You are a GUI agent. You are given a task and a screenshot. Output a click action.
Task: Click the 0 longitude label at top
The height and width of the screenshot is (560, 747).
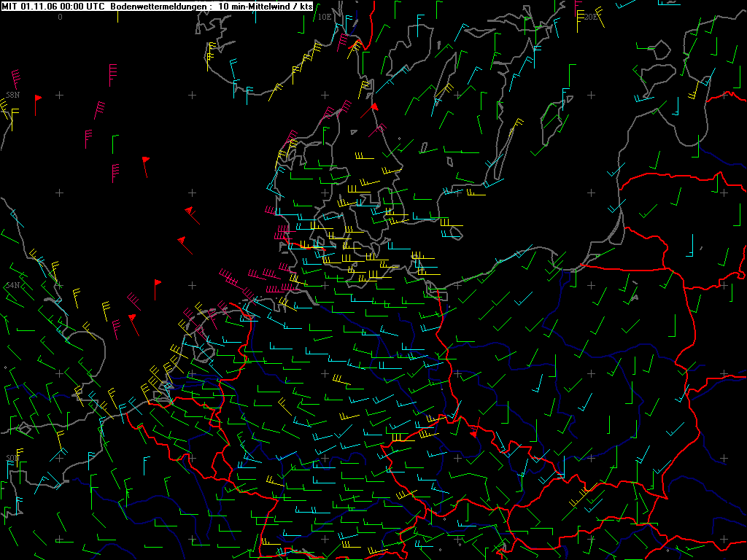[x=60, y=17]
